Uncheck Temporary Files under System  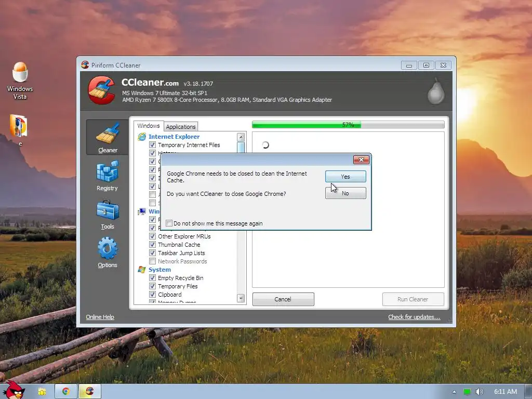[152, 286]
